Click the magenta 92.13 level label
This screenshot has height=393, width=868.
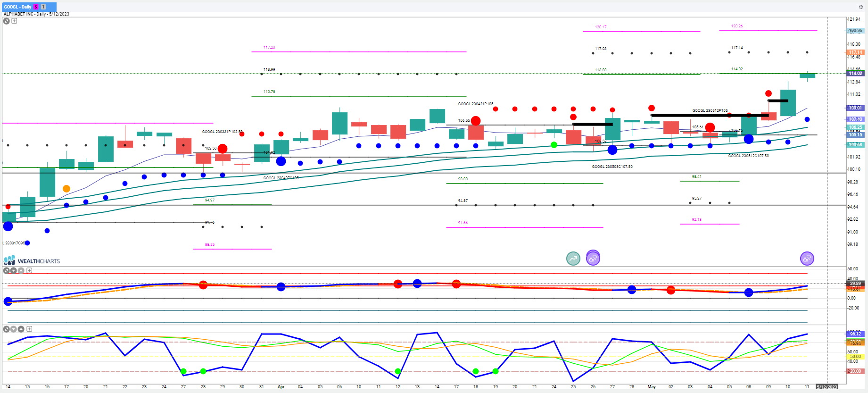click(697, 219)
